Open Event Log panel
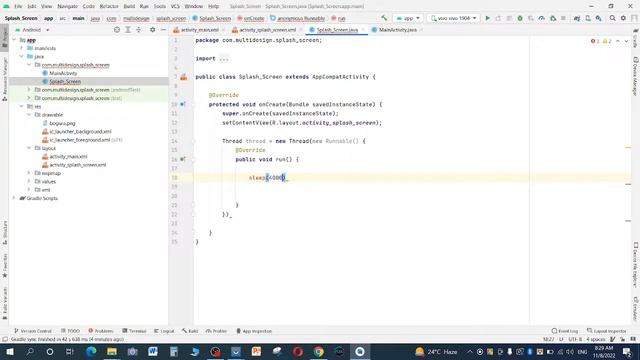 tap(565, 331)
